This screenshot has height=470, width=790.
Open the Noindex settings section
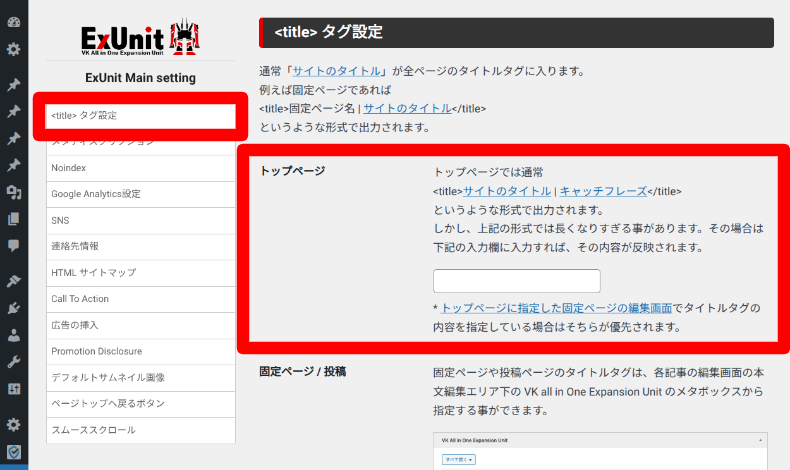[141, 168]
